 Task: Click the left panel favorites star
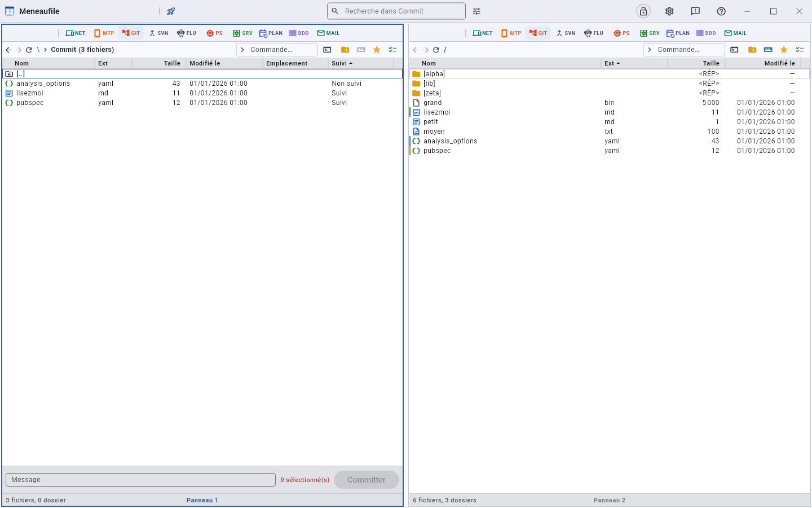(x=377, y=50)
